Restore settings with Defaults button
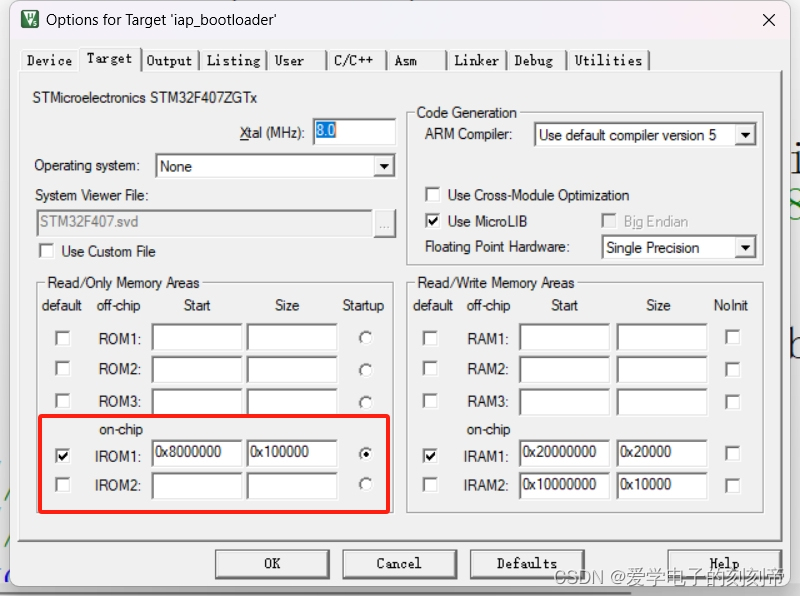 tap(527, 564)
